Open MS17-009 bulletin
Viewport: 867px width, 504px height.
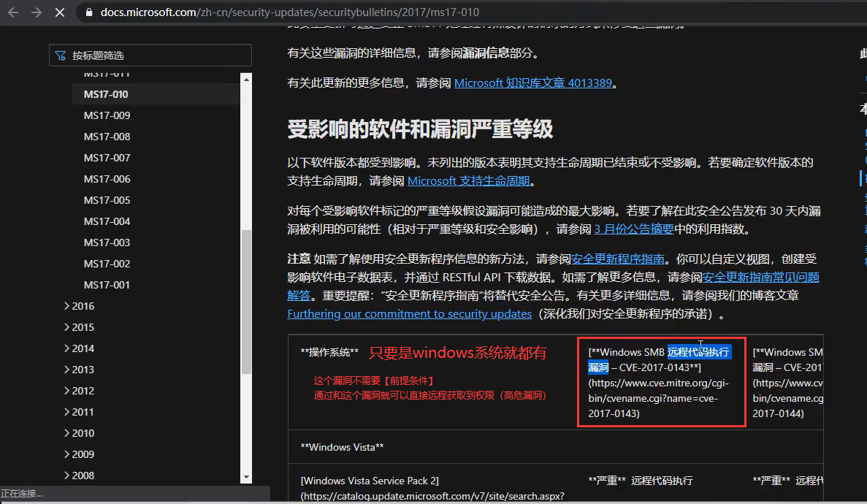[107, 115]
